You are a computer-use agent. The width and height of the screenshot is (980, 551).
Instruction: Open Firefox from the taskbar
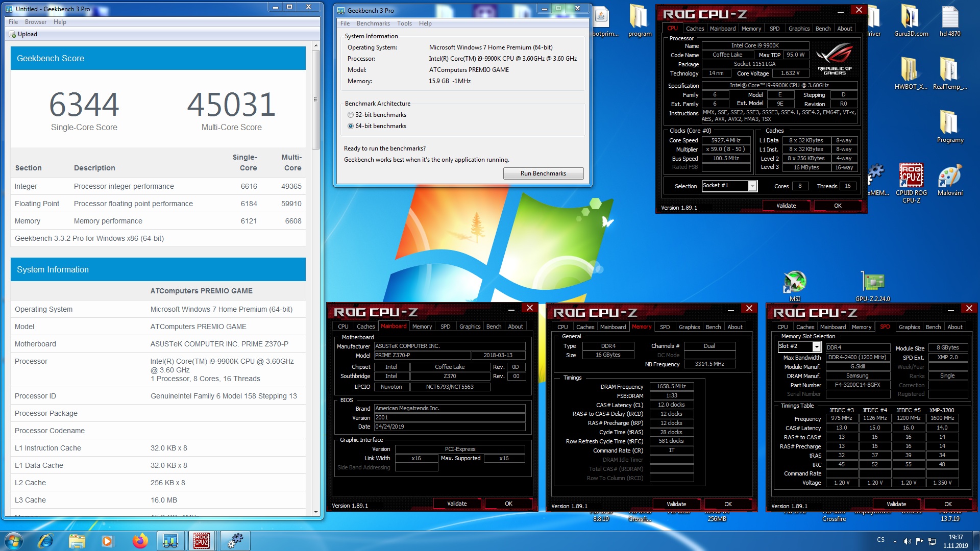(x=139, y=541)
